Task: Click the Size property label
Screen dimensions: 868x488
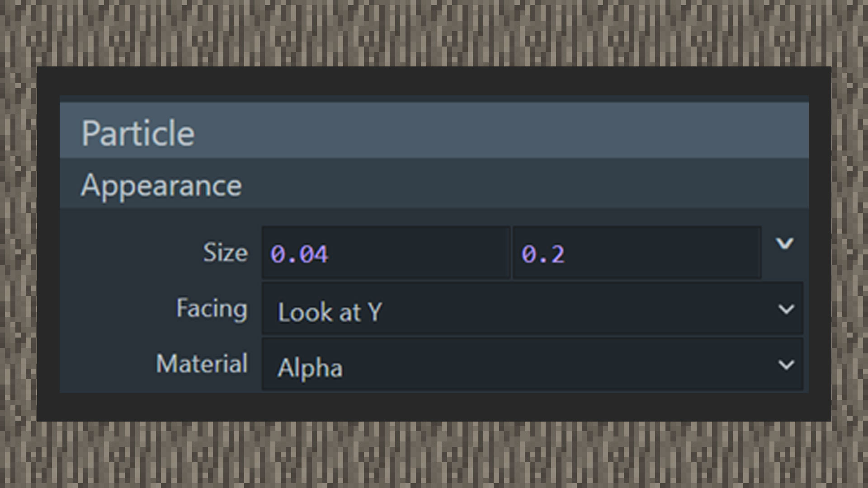Action: [x=225, y=252]
